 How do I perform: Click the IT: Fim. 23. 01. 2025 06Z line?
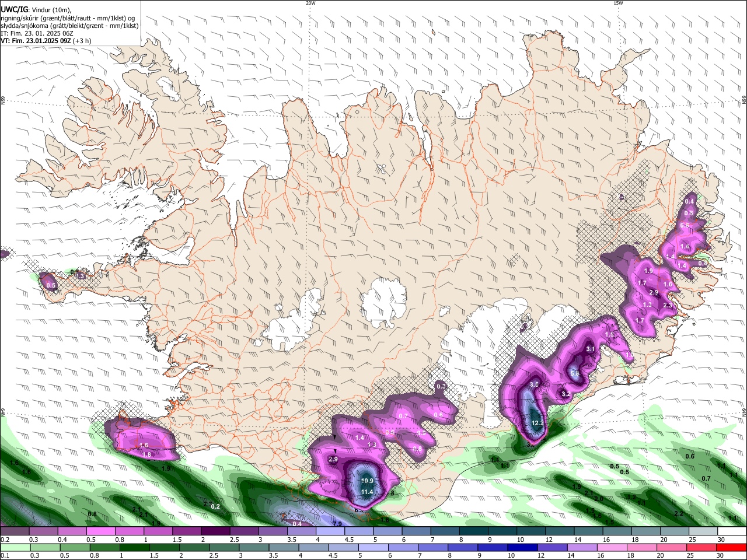pos(37,34)
